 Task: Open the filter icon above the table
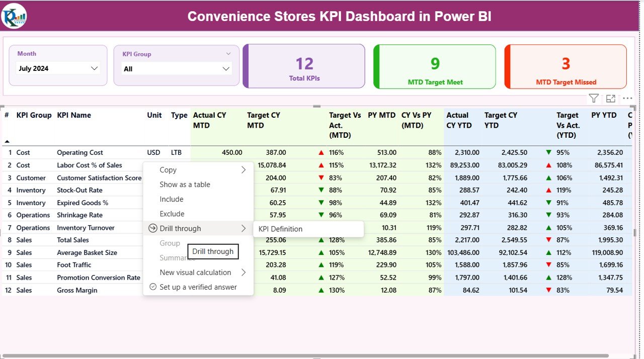coord(593,98)
